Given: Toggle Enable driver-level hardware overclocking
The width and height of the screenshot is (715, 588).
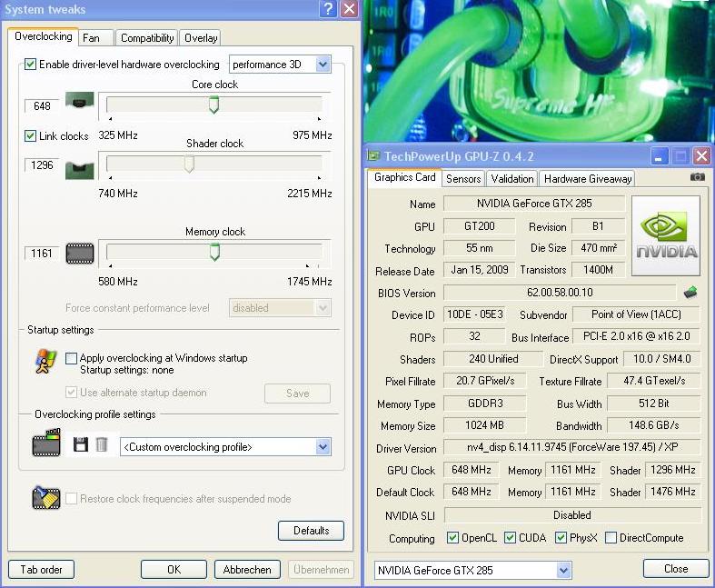Looking at the screenshot, I should 30,65.
